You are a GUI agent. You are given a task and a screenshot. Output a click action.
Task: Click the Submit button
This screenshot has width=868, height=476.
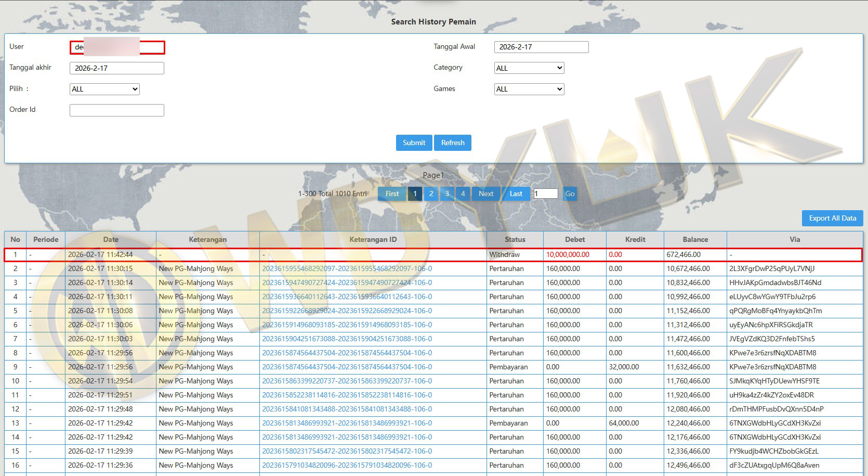pyautogui.click(x=414, y=143)
